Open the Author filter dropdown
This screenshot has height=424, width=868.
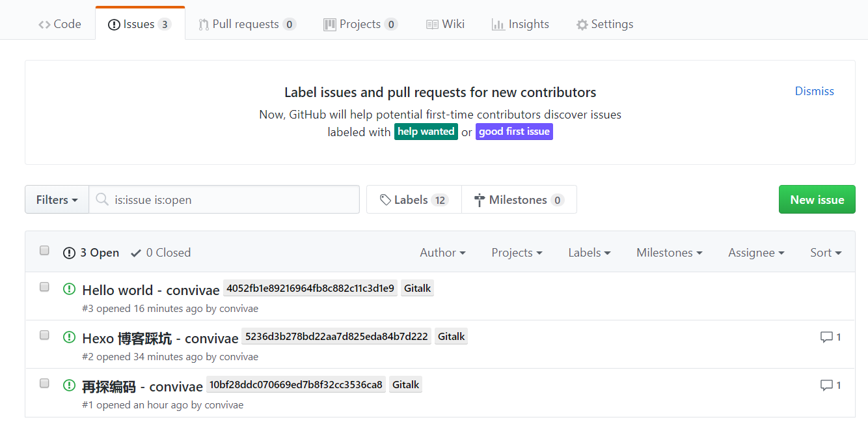(442, 253)
